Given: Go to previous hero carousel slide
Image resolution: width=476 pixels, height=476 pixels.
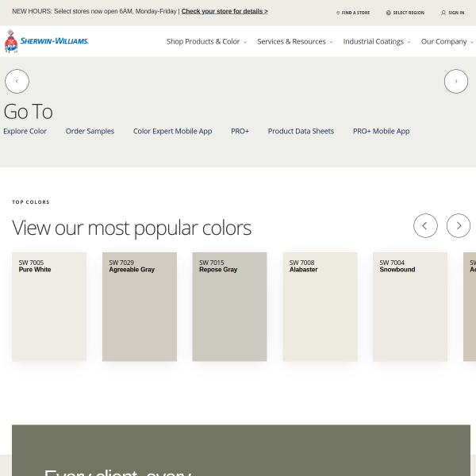Looking at the screenshot, I should point(17,82).
